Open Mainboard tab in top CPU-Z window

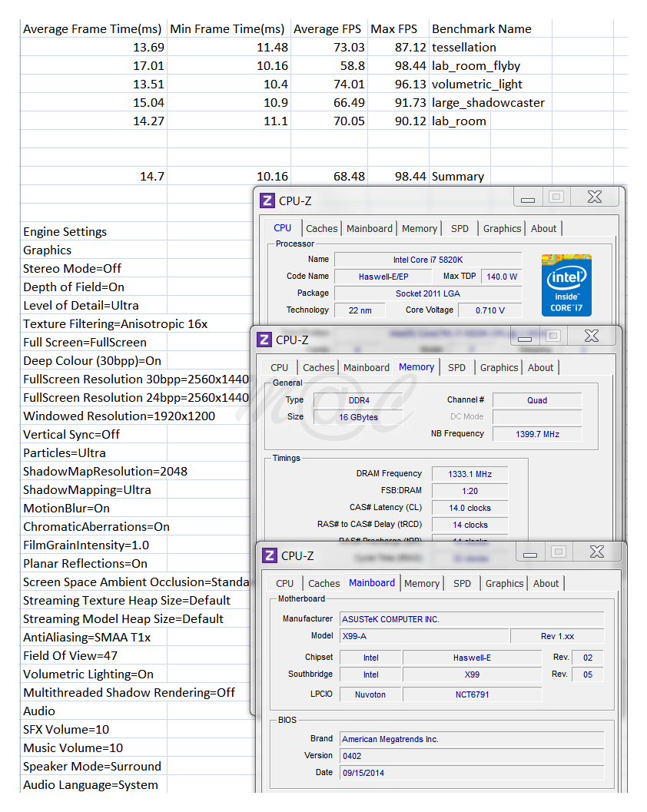[370, 228]
